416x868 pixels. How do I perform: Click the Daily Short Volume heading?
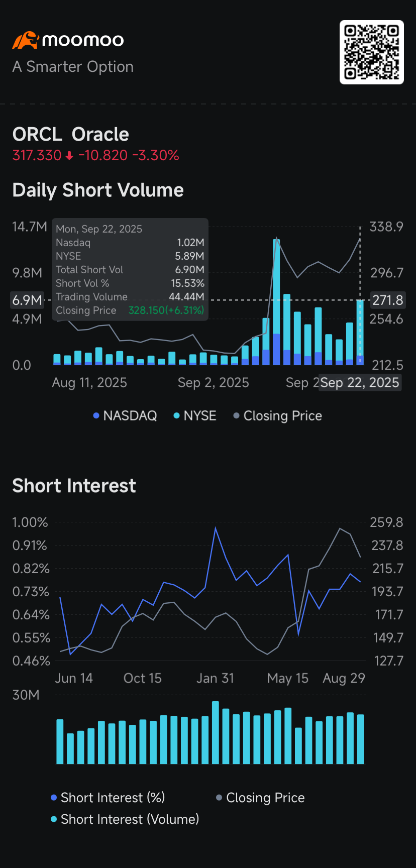pos(98,190)
